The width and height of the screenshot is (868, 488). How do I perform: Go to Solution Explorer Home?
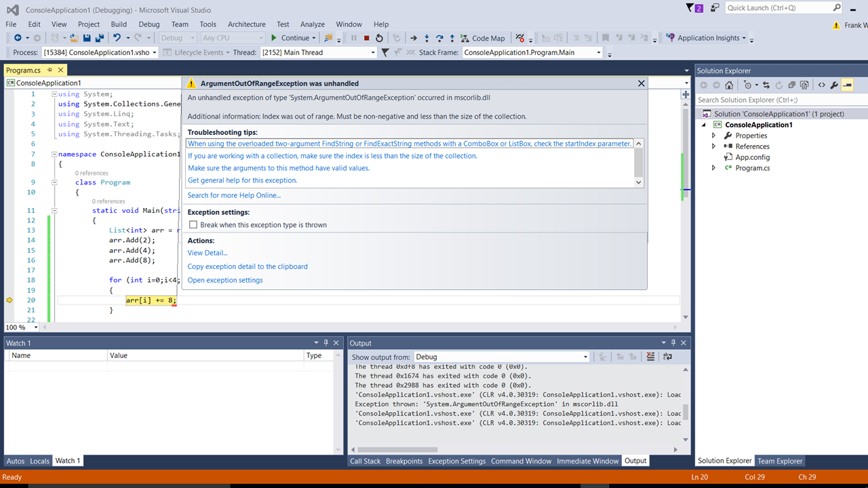[729, 85]
